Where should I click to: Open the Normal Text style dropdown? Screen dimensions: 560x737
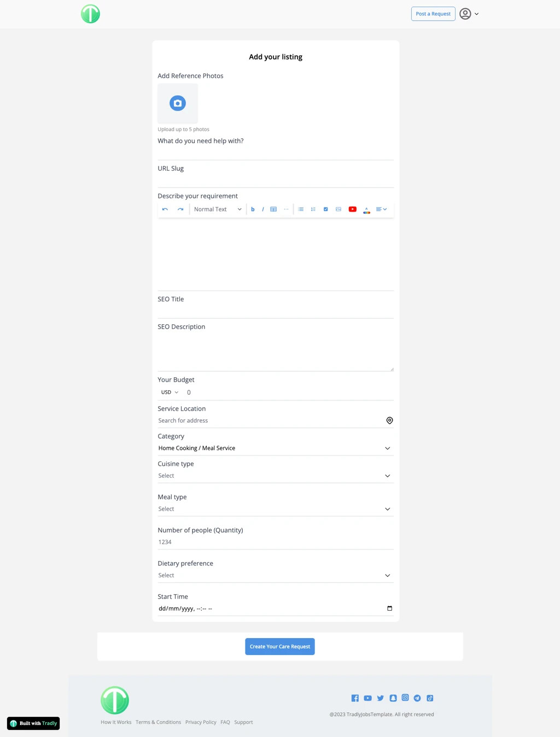tap(218, 209)
